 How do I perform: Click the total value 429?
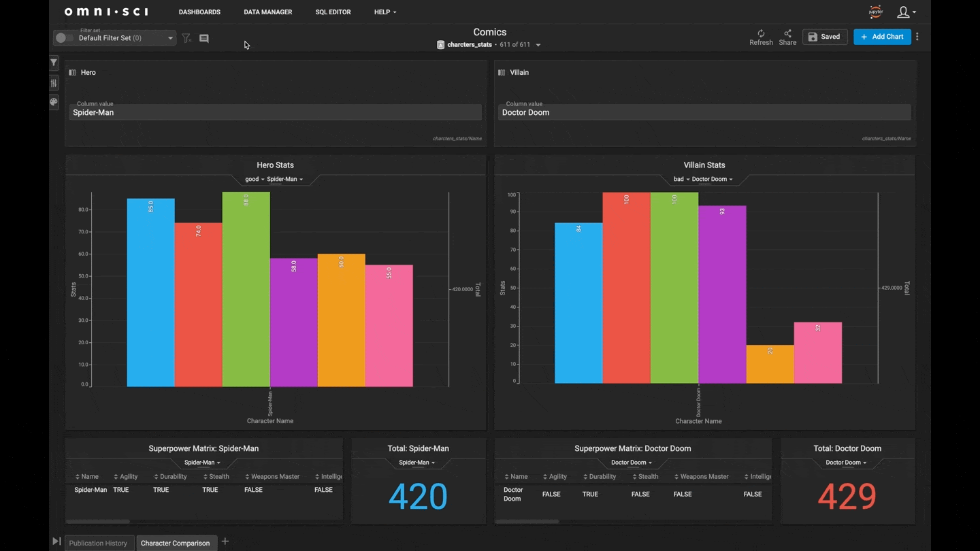coord(847,497)
